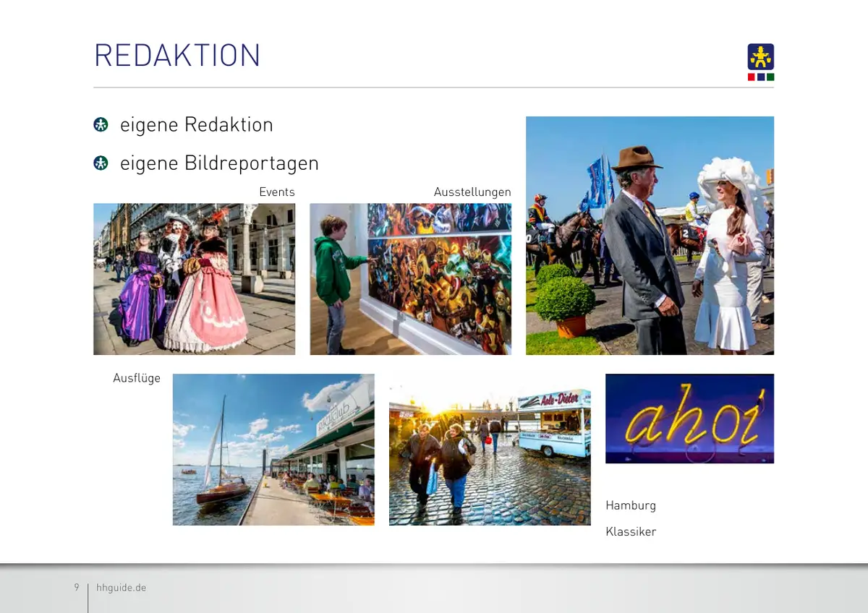Viewport: 868px width, 613px height.
Task: Click the Klassiker label
Action: [631, 531]
